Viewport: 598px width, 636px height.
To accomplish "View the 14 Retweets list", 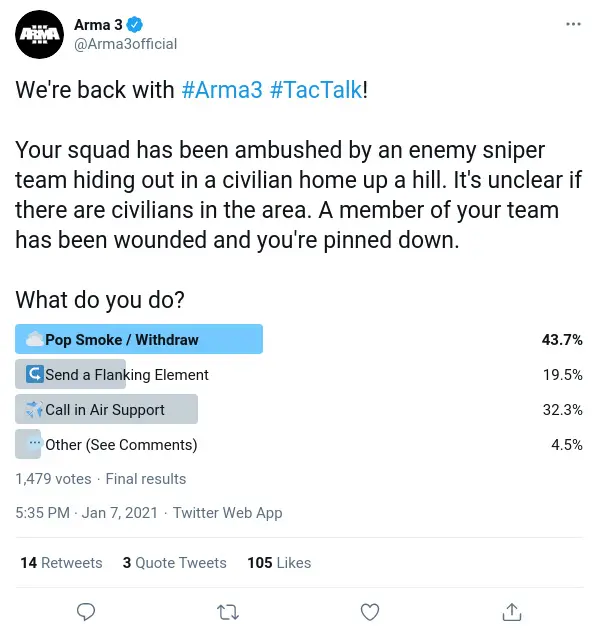I will pyautogui.click(x=61, y=563).
